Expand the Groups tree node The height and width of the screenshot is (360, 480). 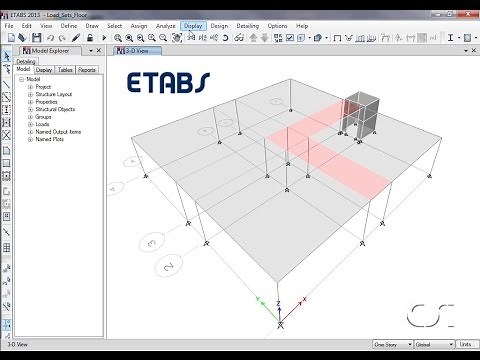30,117
